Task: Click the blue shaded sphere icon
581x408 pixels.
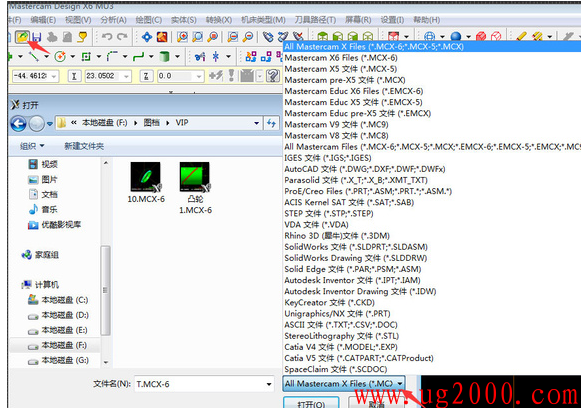Action: tap(456, 36)
